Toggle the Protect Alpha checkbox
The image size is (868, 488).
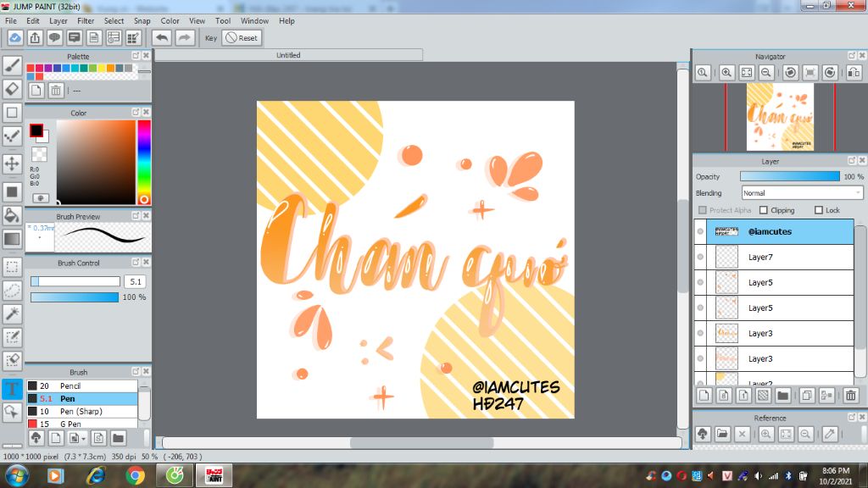[x=703, y=210]
